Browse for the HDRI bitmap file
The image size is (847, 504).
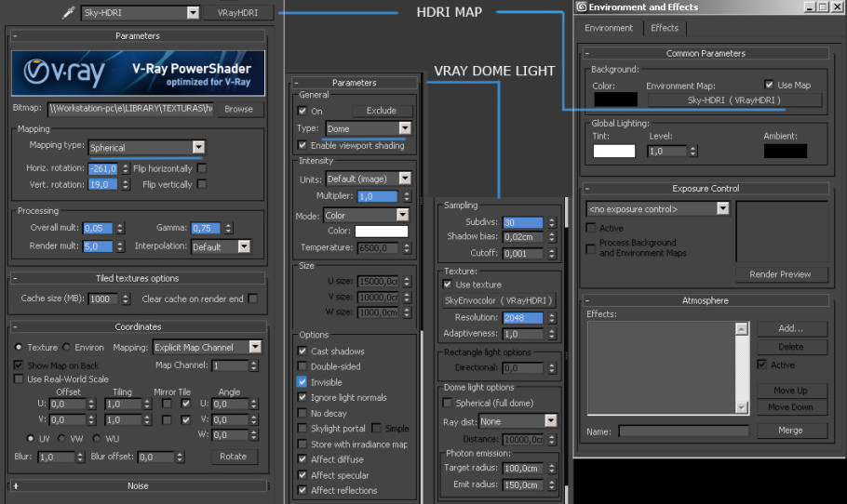[x=238, y=109]
